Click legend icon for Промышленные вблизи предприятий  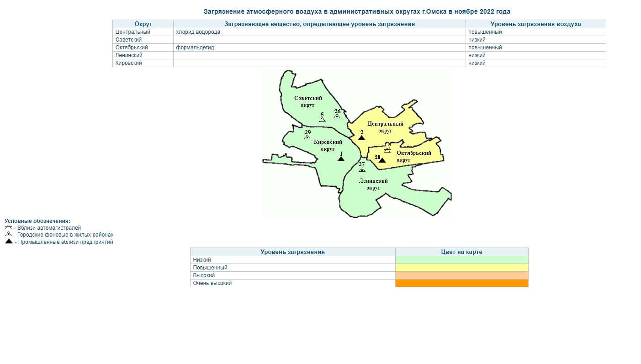(9, 242)
